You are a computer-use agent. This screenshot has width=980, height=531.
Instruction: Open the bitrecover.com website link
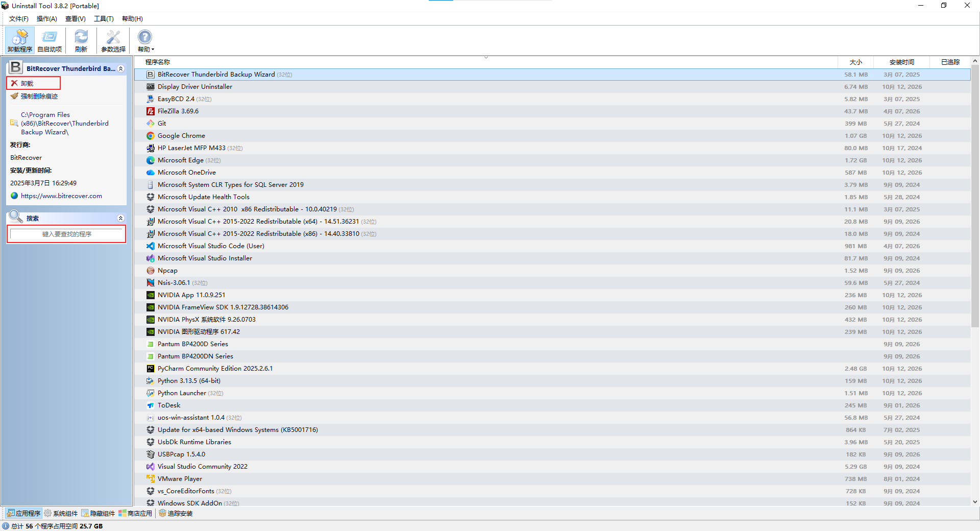tap(61, 196)
